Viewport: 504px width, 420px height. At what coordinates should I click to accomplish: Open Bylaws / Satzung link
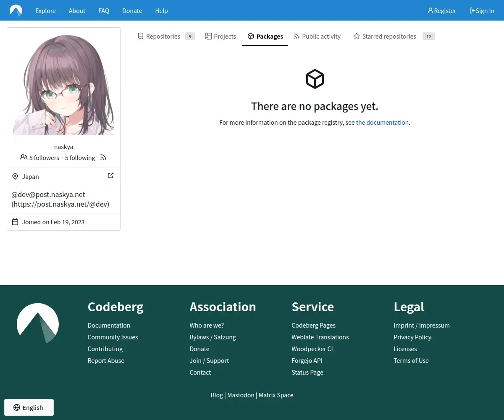point(213,337)
